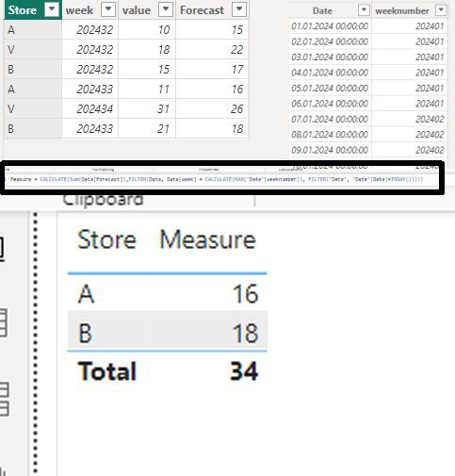Click the Forecast cell showing 17
This screenshot has height=476, width=455.
click(x=212, y=70)
